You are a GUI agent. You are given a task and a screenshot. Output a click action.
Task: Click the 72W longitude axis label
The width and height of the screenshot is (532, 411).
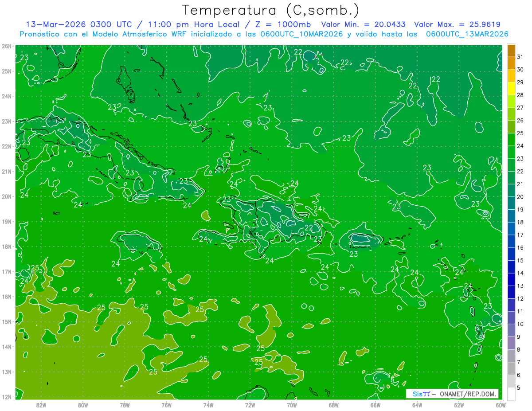(x=250, y=405)
